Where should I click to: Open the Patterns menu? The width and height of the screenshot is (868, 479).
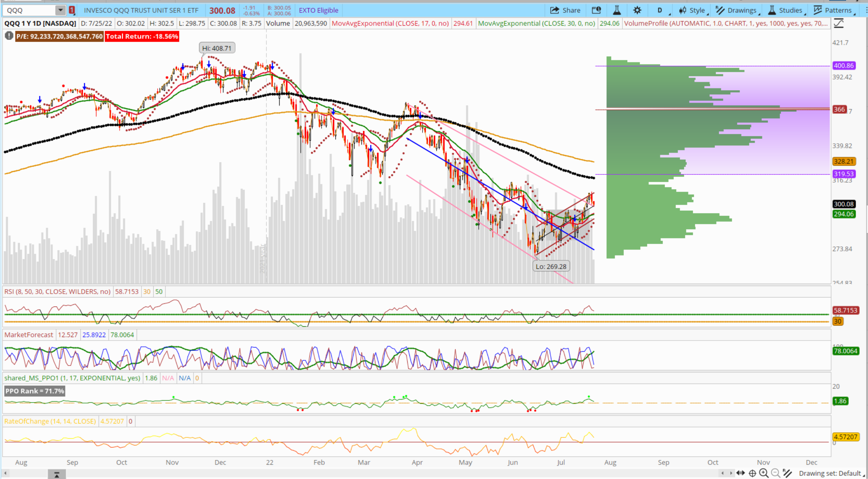[x=834, y=10]
